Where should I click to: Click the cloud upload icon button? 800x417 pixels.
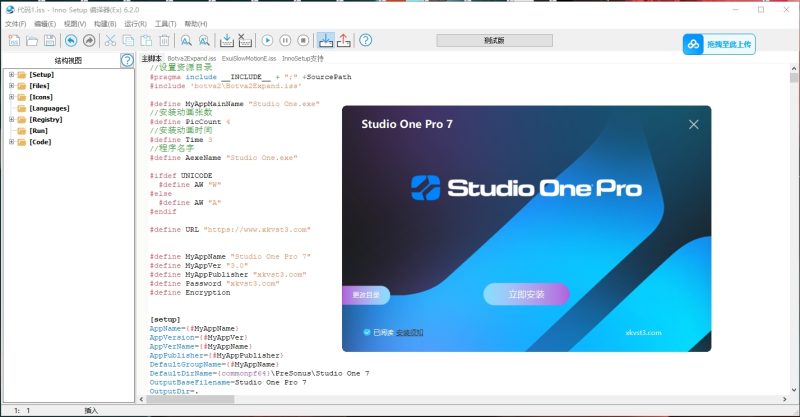693,44
